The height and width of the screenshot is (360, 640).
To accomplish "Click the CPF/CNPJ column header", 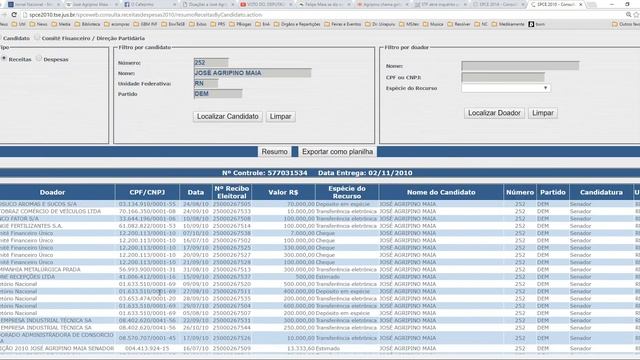I will point(147,192).
